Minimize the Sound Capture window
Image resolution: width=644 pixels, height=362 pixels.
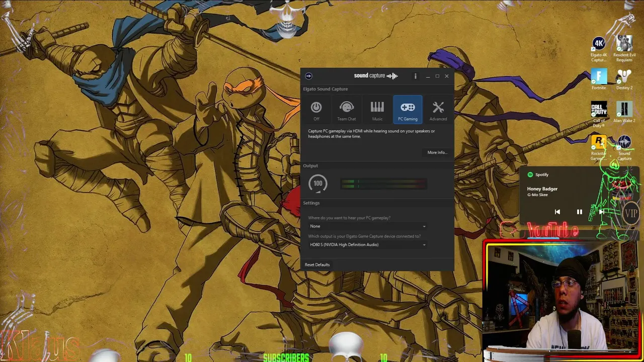(428, 76)
